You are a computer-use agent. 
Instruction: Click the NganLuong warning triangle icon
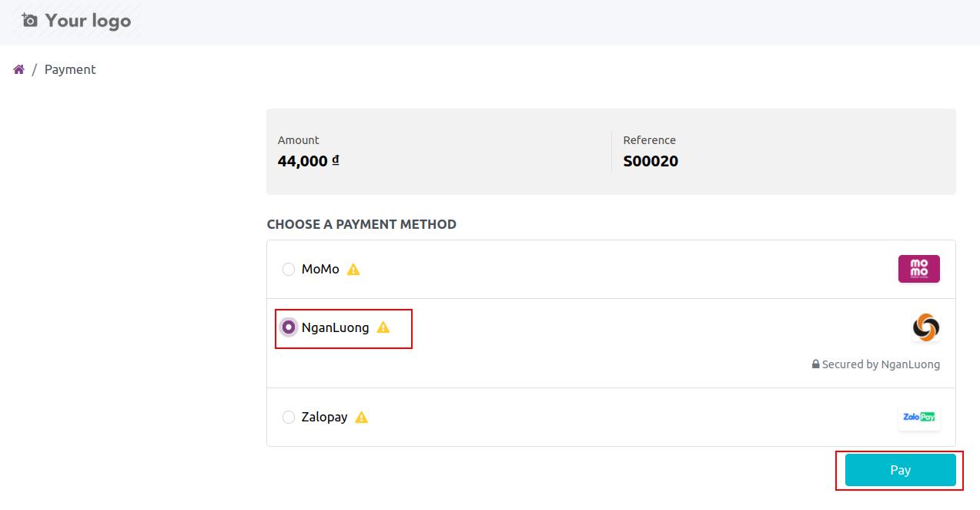point(383,327)
